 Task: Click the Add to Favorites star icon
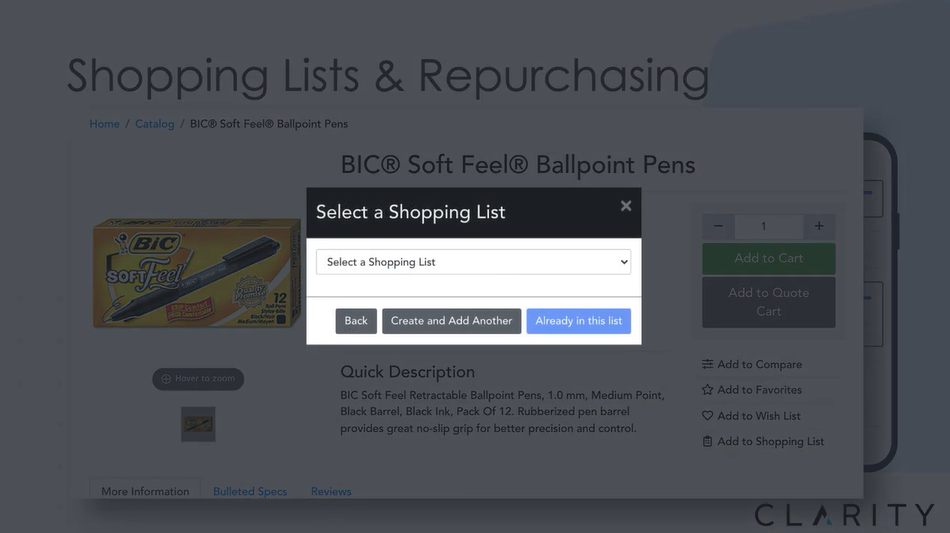click(707, 390)
